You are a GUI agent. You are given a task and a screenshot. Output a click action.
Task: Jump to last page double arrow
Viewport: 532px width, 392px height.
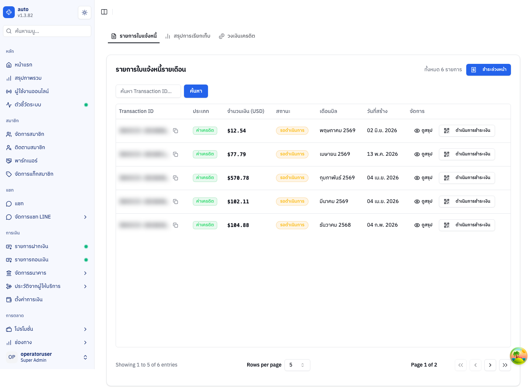tap(505, 365)
